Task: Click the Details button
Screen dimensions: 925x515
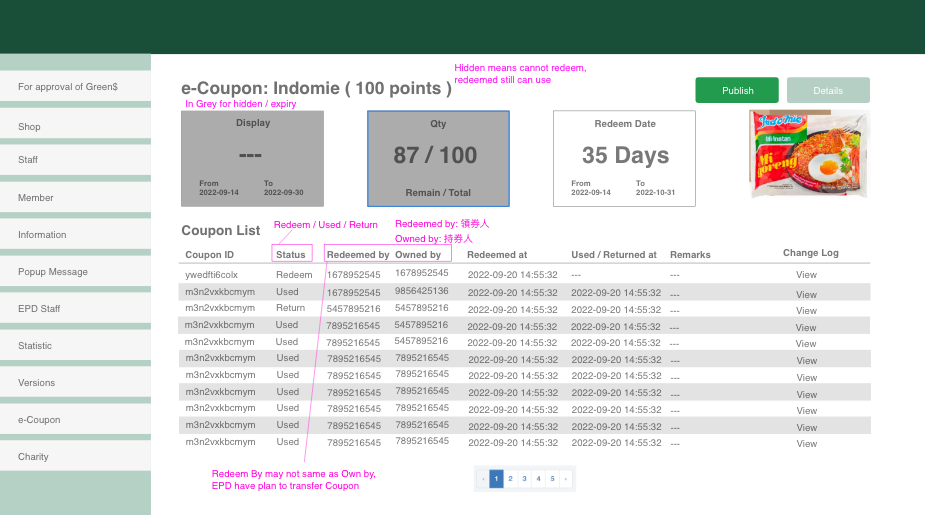Action: (827, 90)
